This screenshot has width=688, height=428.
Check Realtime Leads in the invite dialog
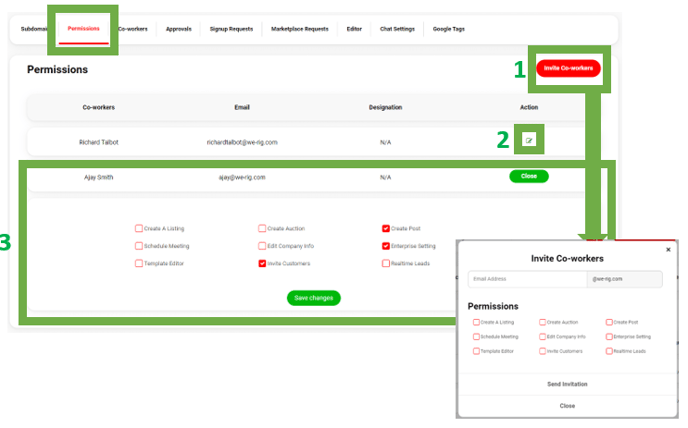tap(609, 352)
